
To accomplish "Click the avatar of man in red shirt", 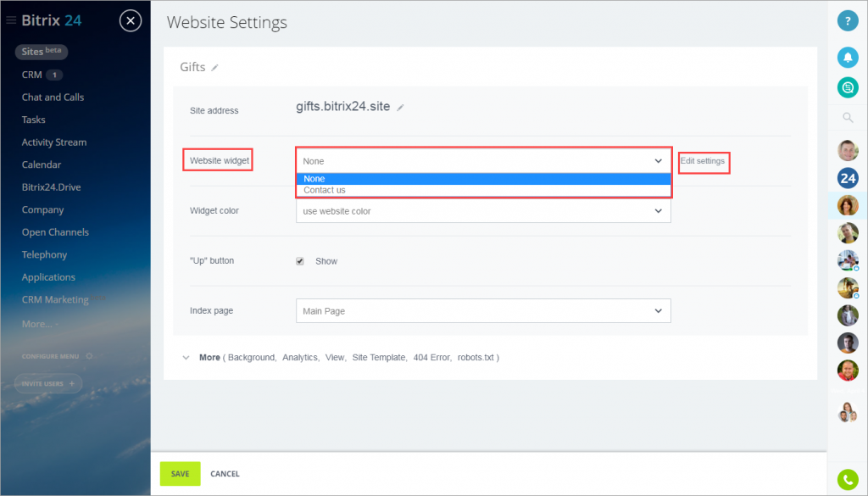I will [x=848, y=371].
